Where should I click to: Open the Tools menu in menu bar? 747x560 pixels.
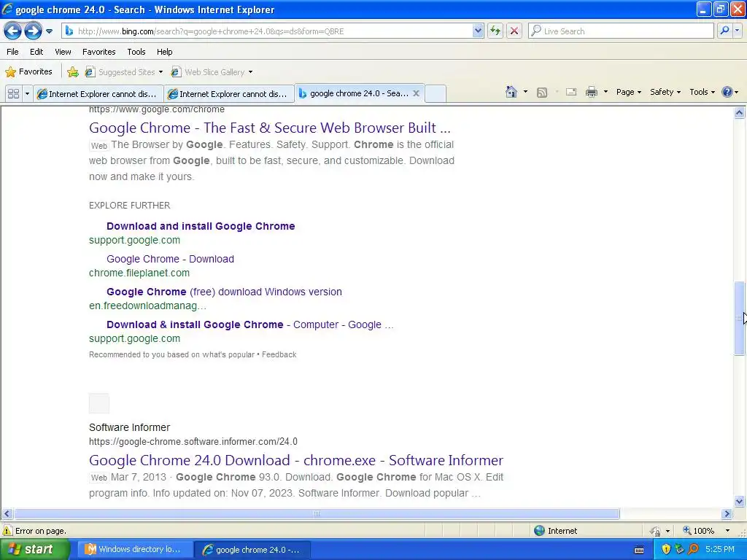point(136,52)
